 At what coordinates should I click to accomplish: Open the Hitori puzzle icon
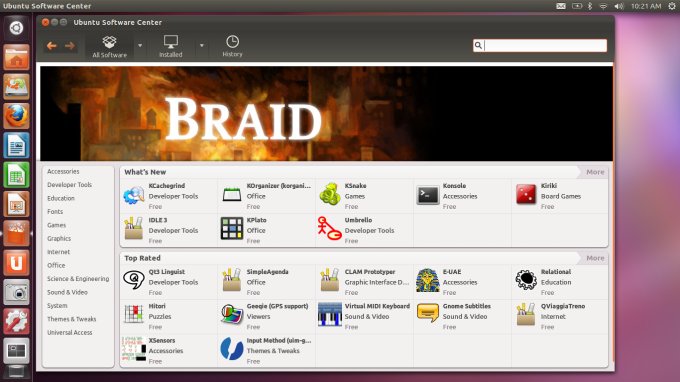pyautogui.click(x=134, y=314)
